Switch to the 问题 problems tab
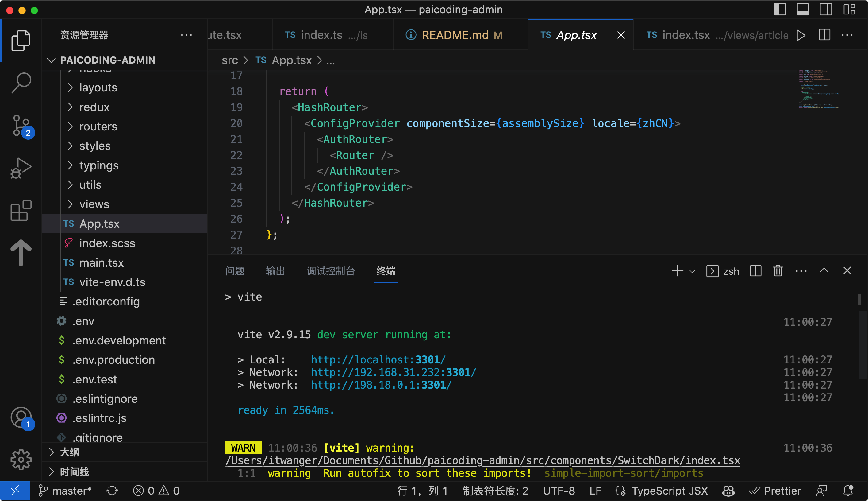The height and width of the screenshot is (501, 868). 235,271
